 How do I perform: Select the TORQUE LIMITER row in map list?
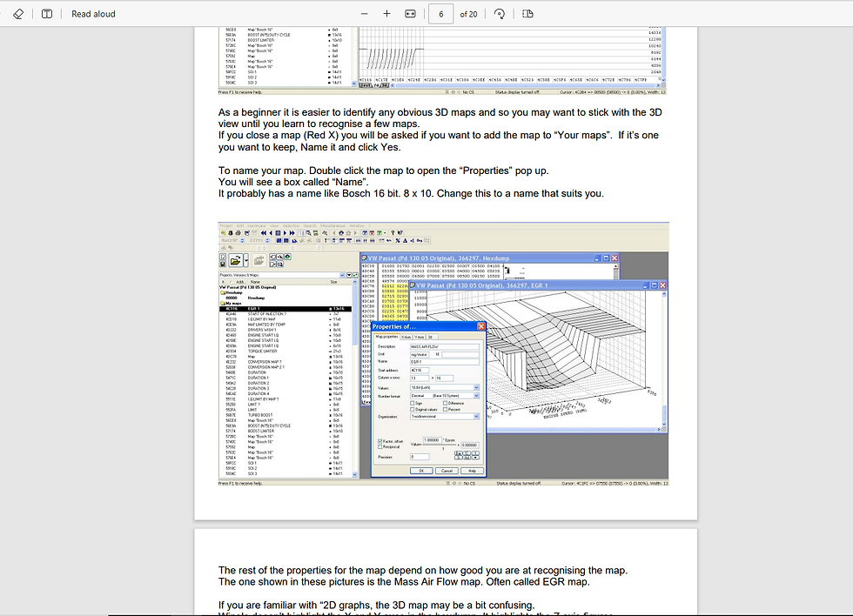[285, 352]
